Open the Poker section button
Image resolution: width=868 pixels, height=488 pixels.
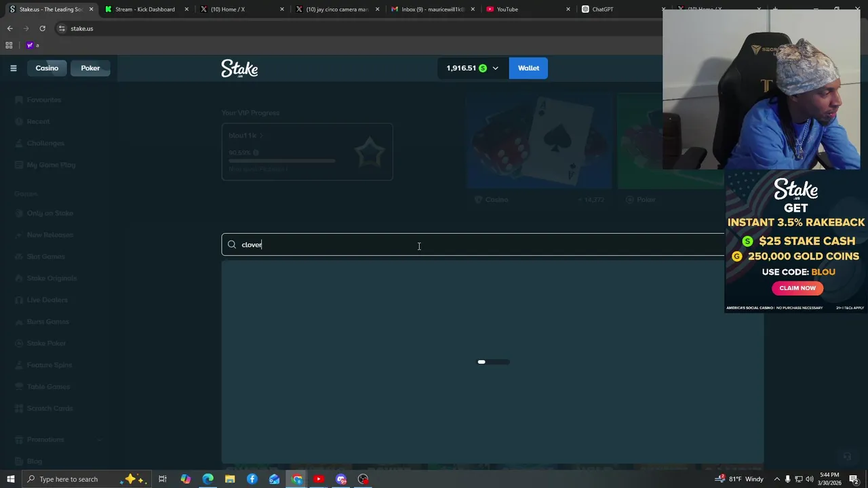[90, 68]
